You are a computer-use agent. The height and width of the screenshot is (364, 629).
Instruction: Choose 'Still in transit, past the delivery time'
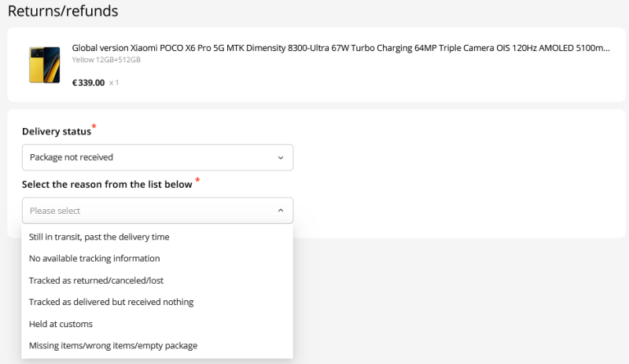[157, 237]
